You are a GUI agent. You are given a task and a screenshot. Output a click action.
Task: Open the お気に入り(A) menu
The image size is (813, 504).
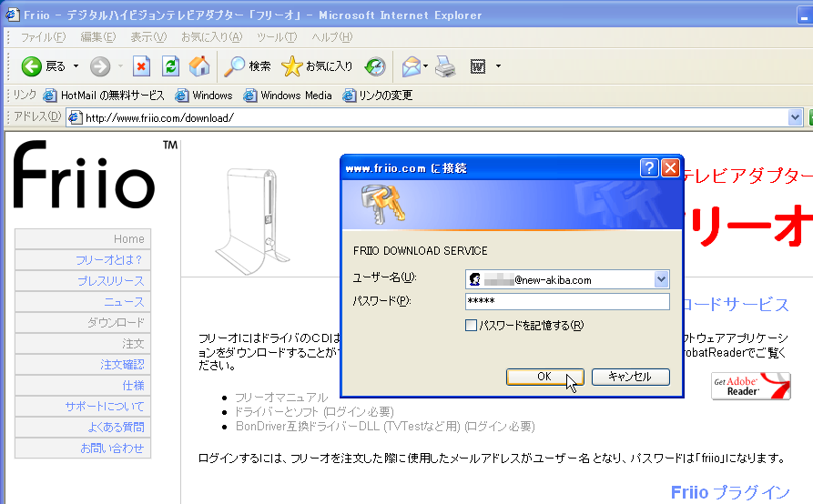[x=211, y=37]
